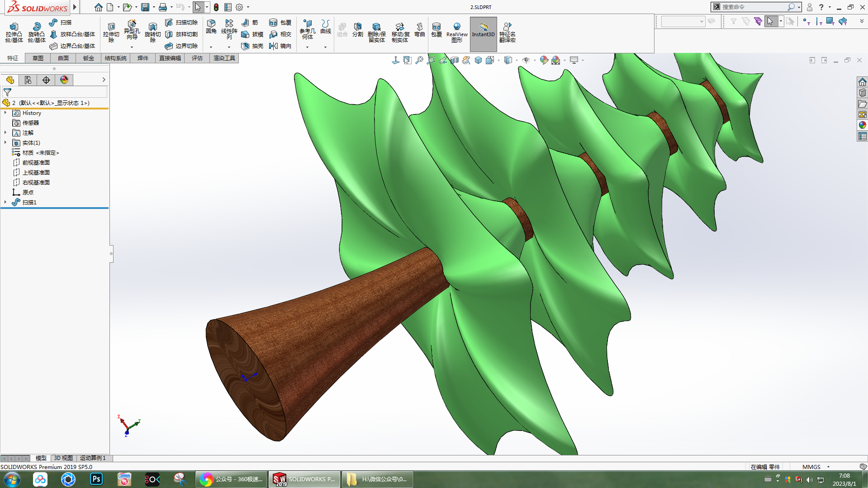868x488 pixels.
Task: Toggle the rebuild traffic light icon
Action: (216, 7)
